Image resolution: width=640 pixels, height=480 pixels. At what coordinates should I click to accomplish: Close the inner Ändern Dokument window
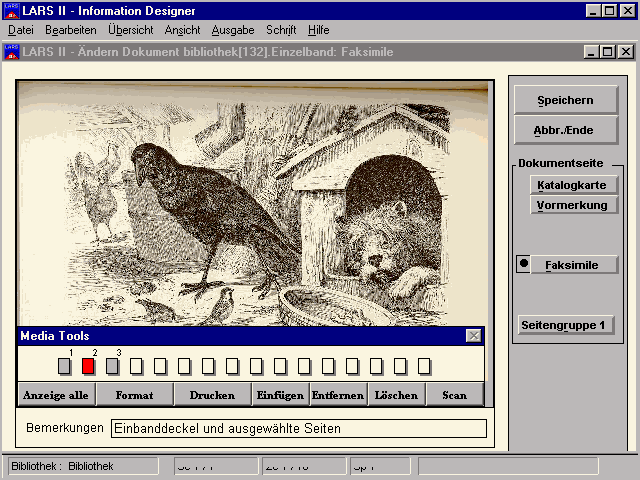(626, 52)
